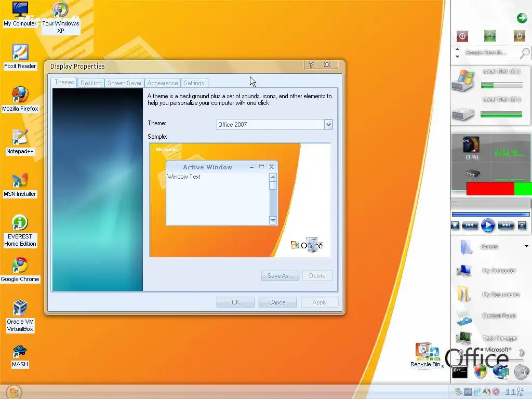532x399 pixels.
Task: Click the Display Properties help button
Action: [x=311, y=64]
